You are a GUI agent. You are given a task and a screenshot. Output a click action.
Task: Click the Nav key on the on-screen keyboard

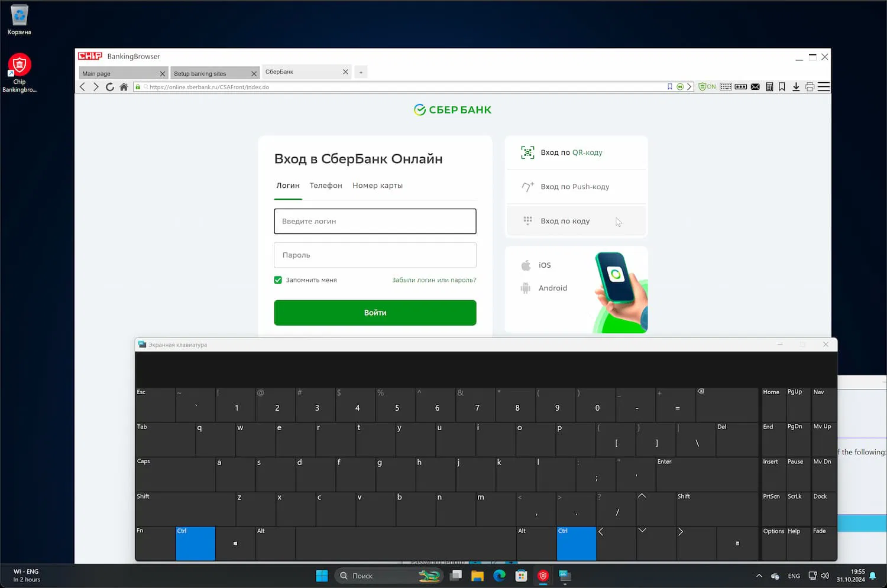tap(824, 405)
